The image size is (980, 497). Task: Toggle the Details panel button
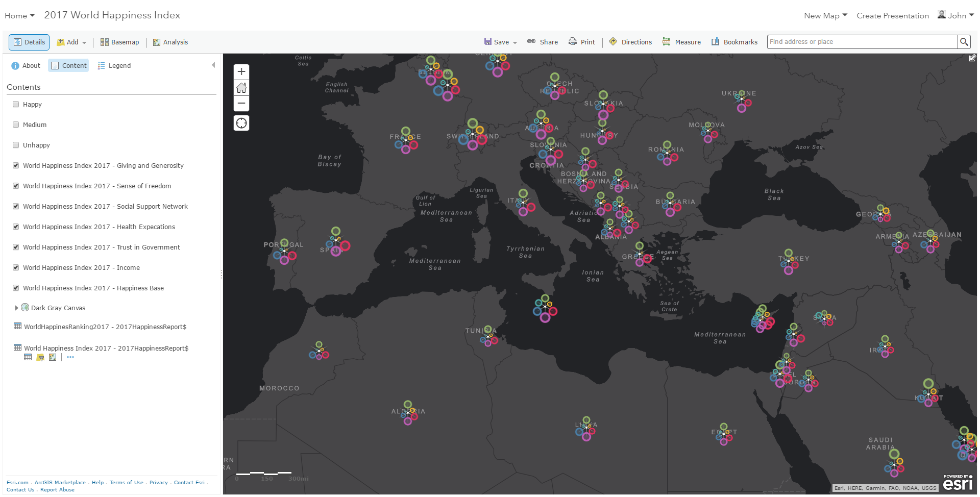tap(29, 42)
